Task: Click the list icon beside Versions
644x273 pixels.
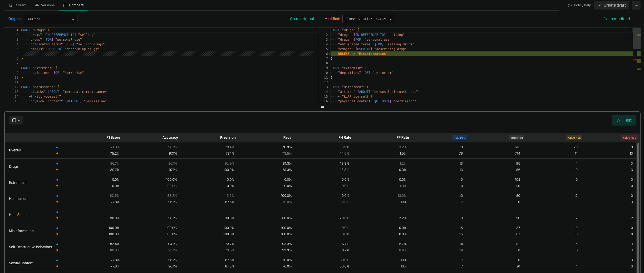Action: [x=36, y=5]
